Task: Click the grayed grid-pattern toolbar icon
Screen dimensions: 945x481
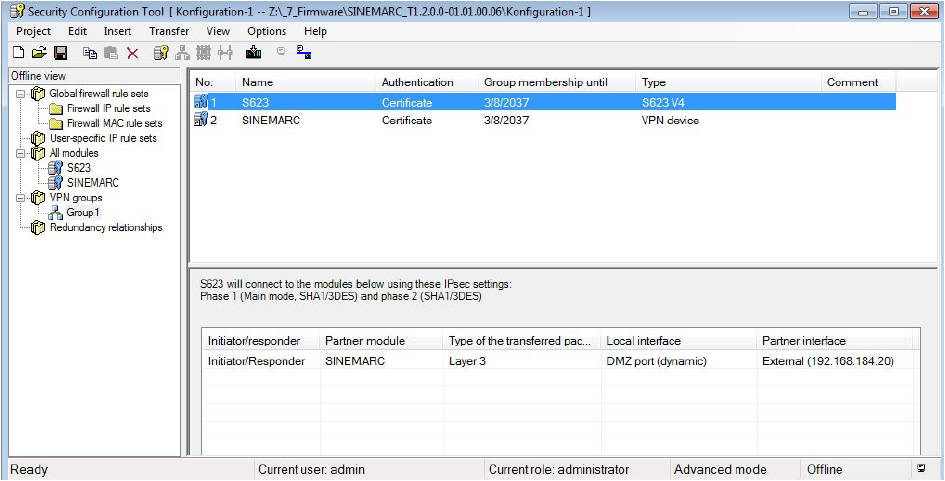Action: pyautogui.click(x=204, y=54)
